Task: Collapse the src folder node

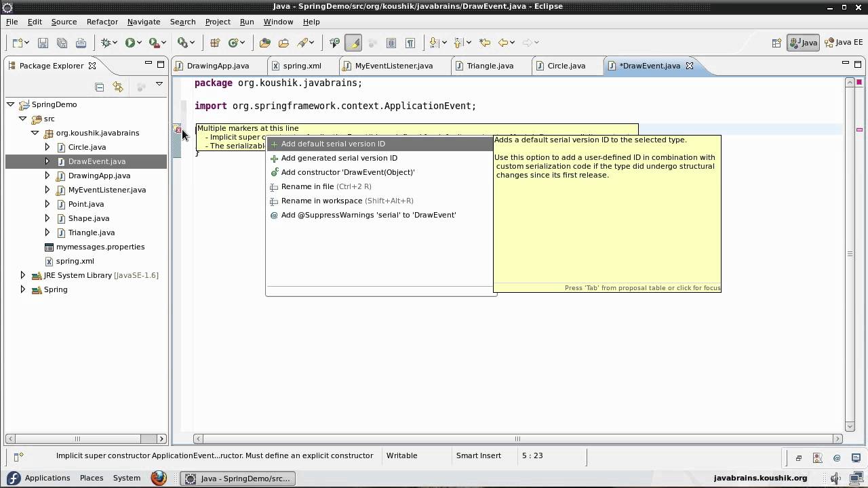Action: [x=23, y=119]
